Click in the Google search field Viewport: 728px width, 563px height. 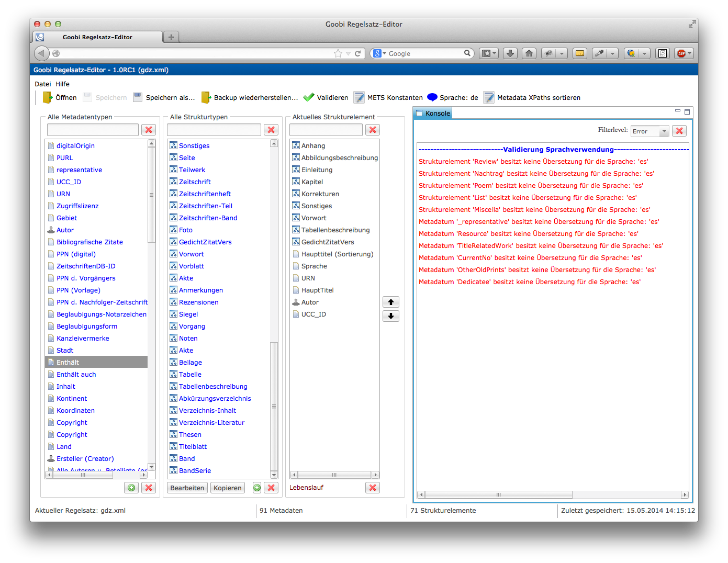(x=425, y=53)
